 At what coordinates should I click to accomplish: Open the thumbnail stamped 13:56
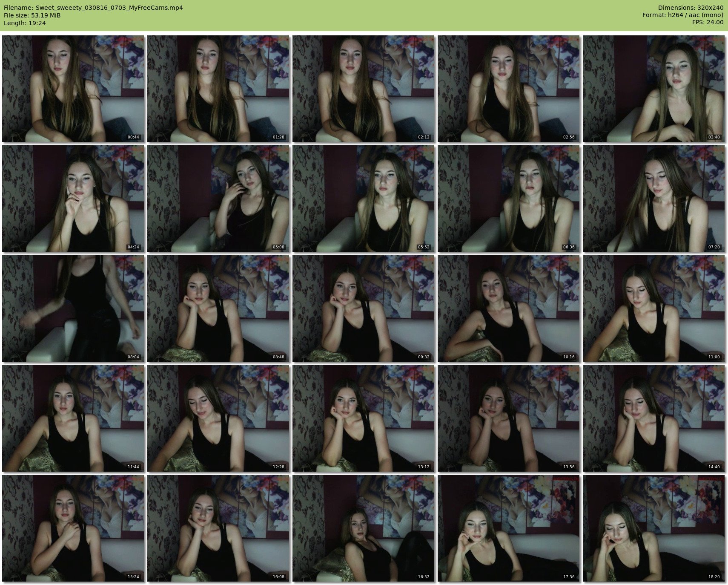509,418
